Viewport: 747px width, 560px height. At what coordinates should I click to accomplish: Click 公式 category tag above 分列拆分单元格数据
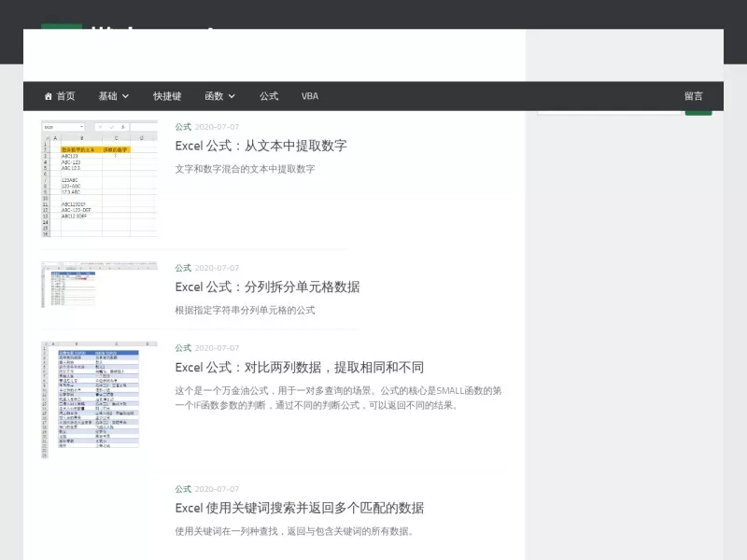tap(183, 268)
